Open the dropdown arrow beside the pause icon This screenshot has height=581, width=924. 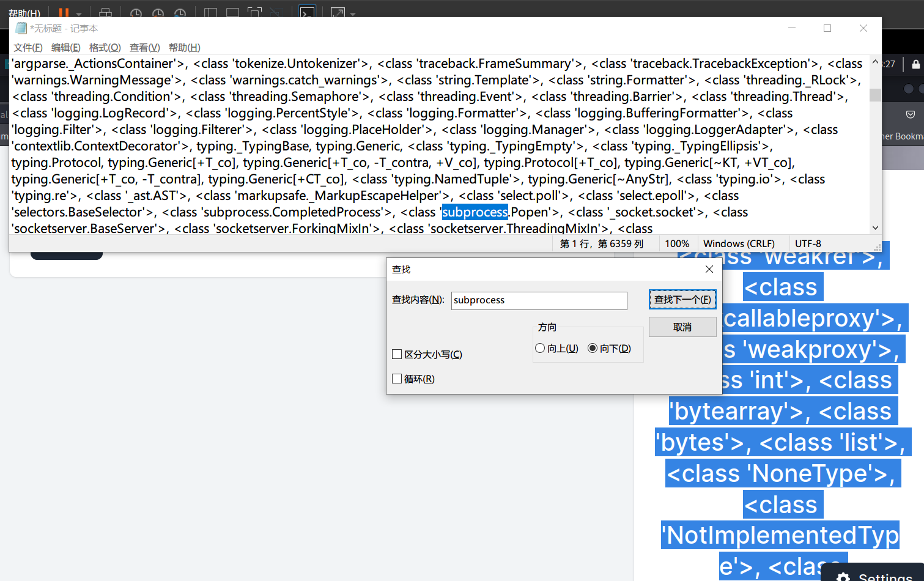point(79,13)
